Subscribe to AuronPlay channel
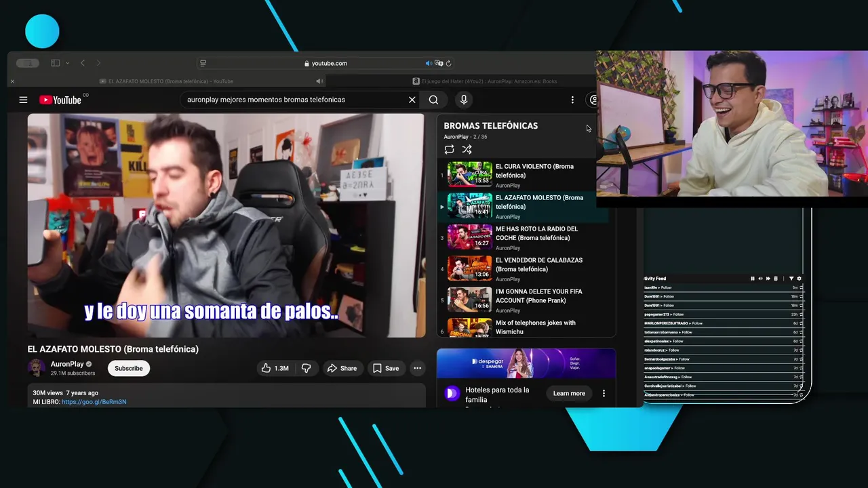The image size is (868, 488). [x=128, y=368]
